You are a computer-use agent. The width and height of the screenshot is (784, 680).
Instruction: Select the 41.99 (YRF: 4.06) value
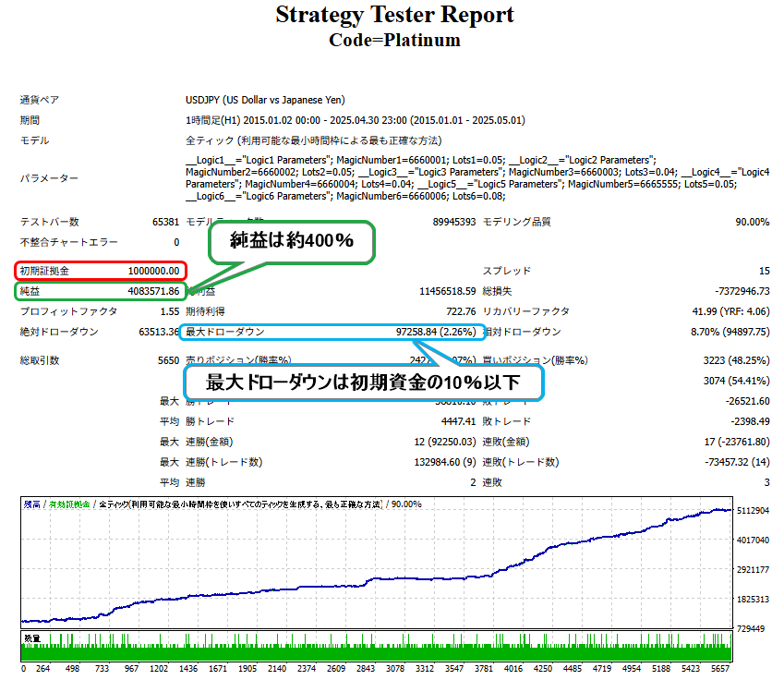pos(731,311)
